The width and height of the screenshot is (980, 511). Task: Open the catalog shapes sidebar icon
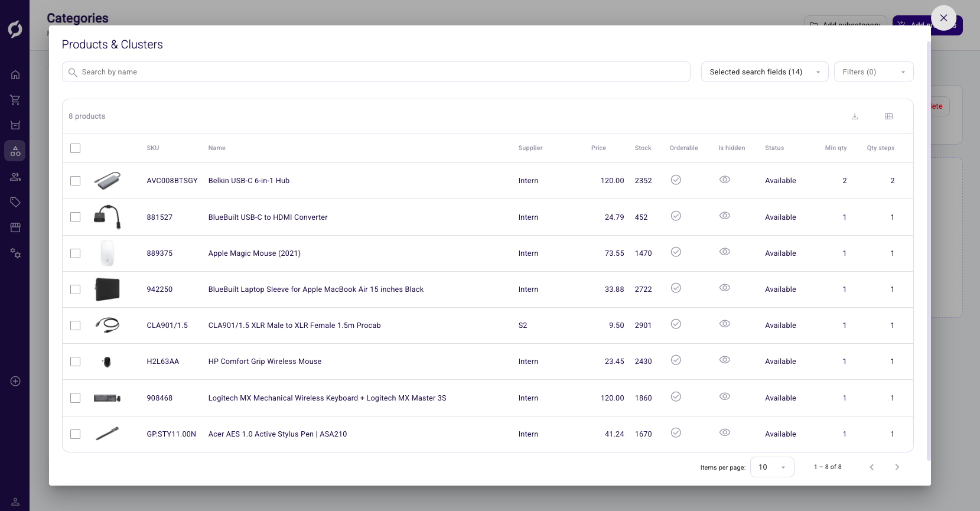point(15,151)
